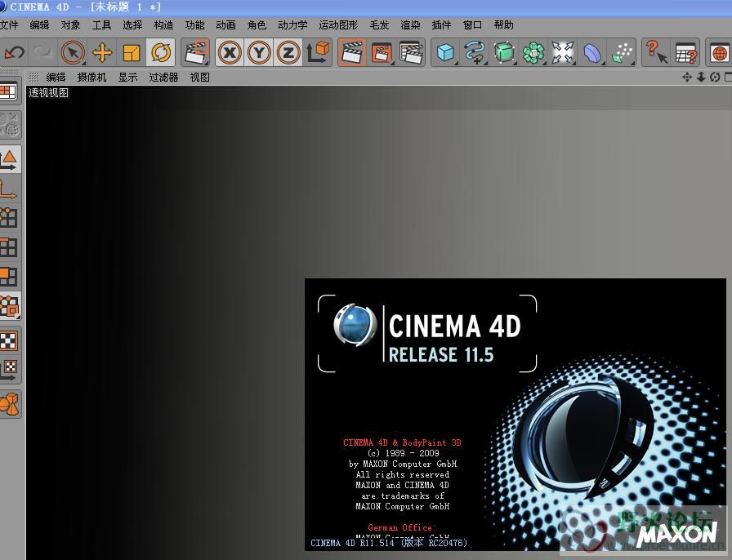Image resolution: width=732 pixels, height=560 pixels.
Task: Activate the Move tool
Action: (102, 52)
